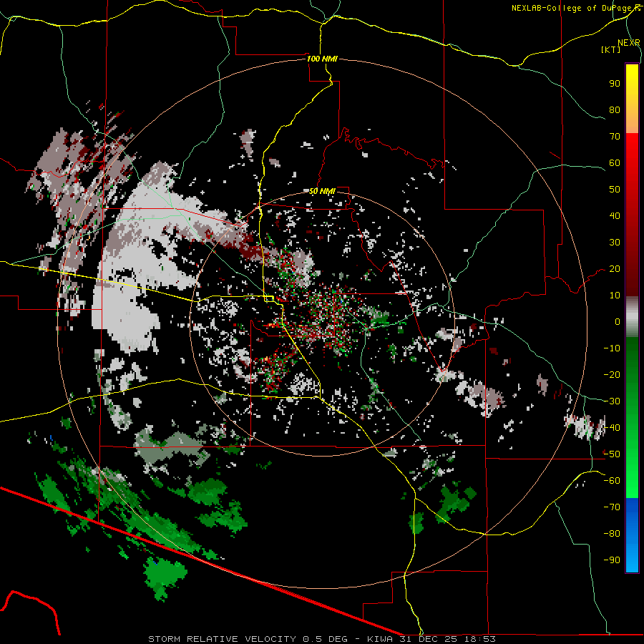Click the -30 knot scale label
The width and height of the screenshot is (644, 644).
pyautogui.click(x=612, y=401)
